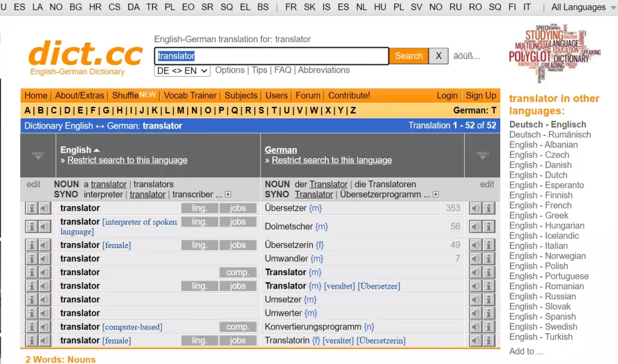Click the polyglot dictionary word cloud image
Viewport: 618px width, 364px height.
[555, 53]
